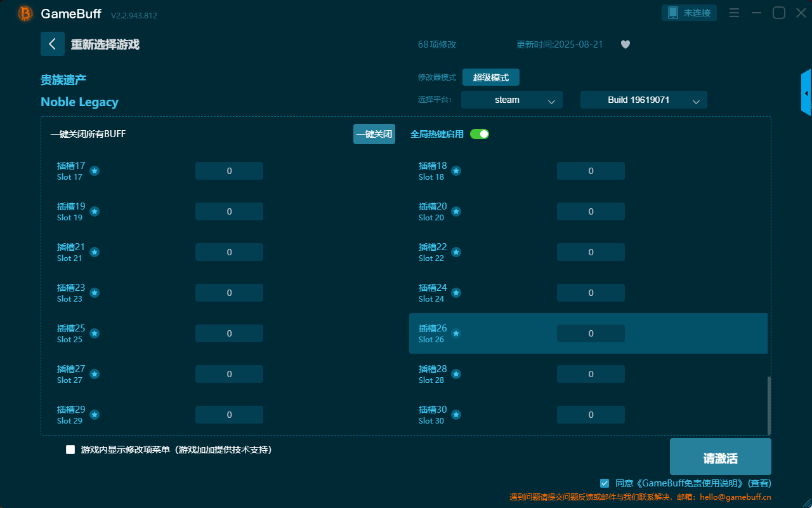This screenshot has width=812, height=508.
Task: Click the 超级模式 super mode button
Action: click(x=491, y=77)
